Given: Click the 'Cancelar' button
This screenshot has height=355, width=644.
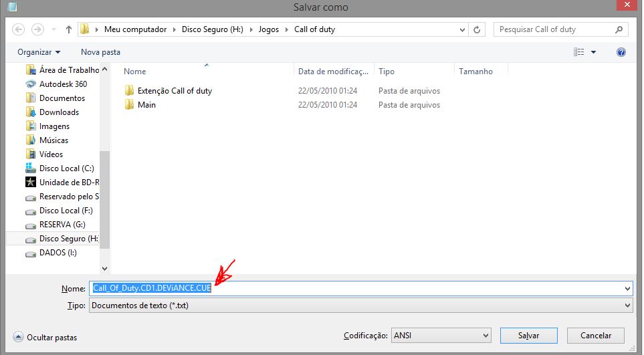Looking at the screenshot, I should tap(596, 336).
